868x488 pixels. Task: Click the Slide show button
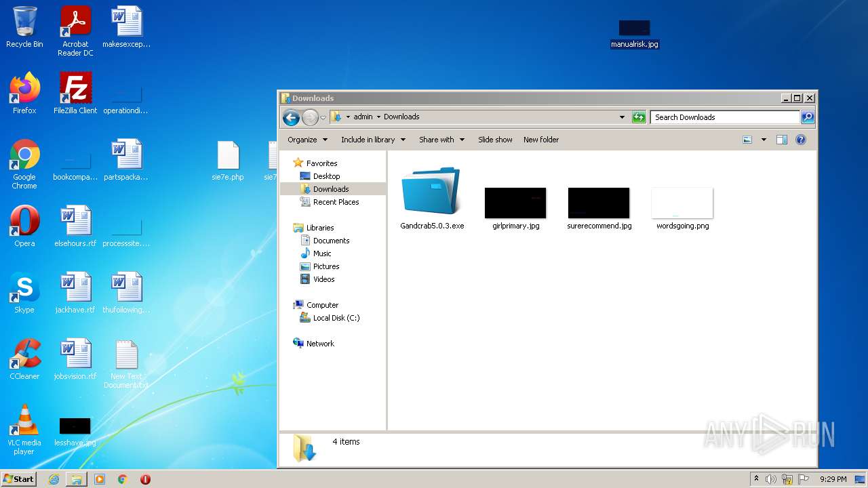(x=495, y=140)
